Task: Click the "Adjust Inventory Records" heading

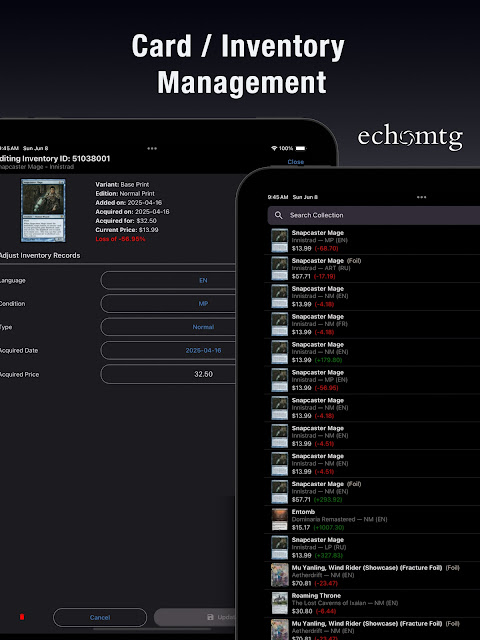Action: (40, 256)
